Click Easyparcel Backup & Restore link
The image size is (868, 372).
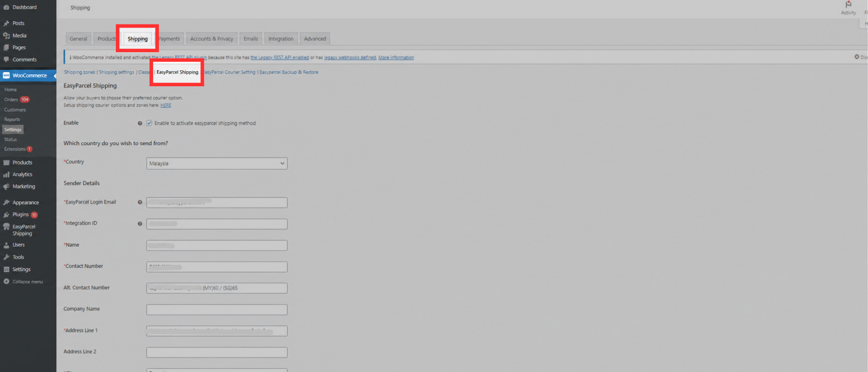(x=289, y=72)
